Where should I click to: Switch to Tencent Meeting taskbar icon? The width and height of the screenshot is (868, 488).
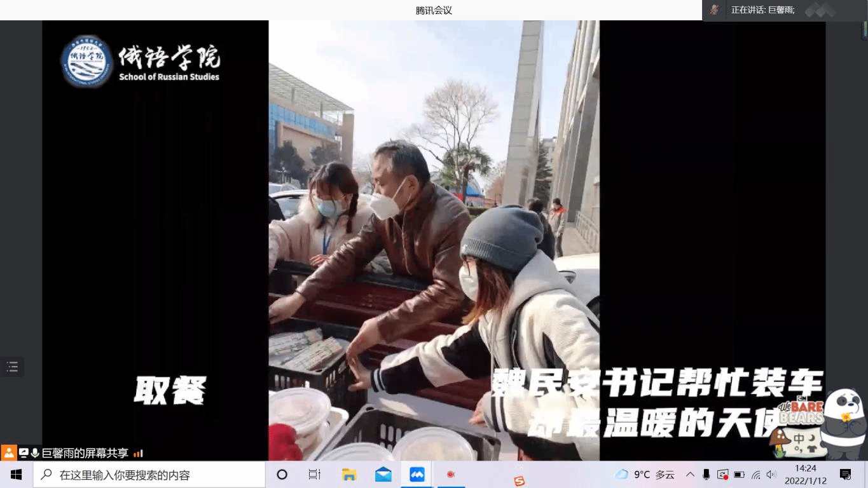(x=417, y=475)
